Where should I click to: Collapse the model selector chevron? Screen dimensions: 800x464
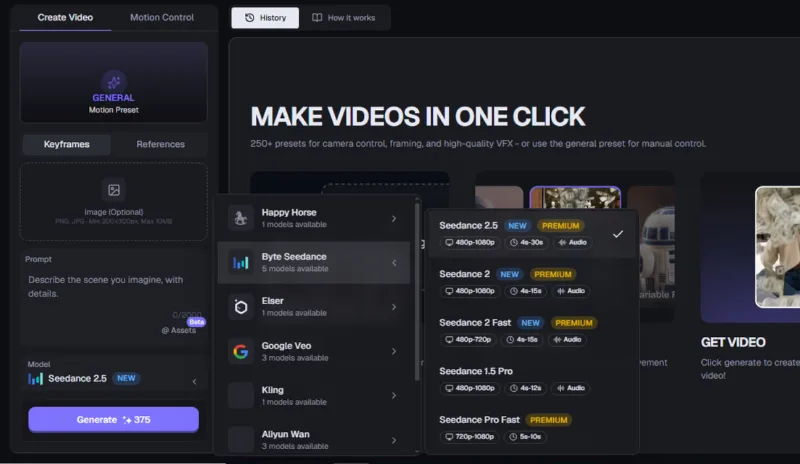coord(194,382)
